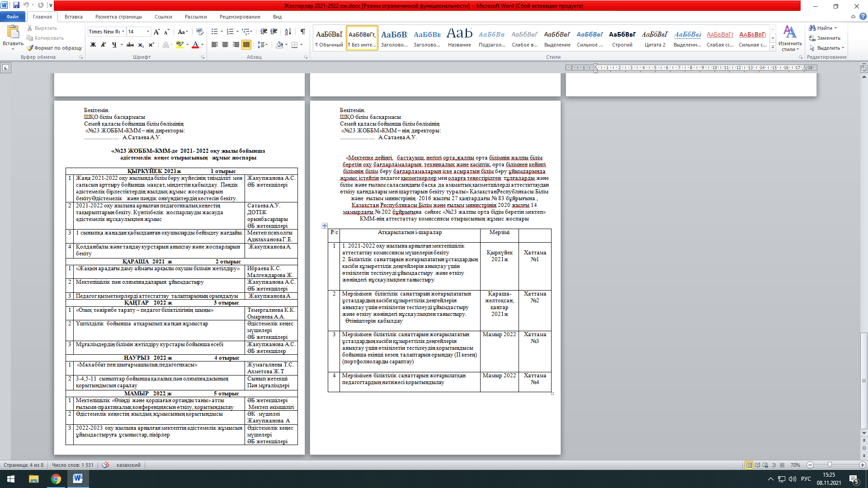Expand the Font dialog launcher
The width and height of the screenshot is (868, 488).
203,57
